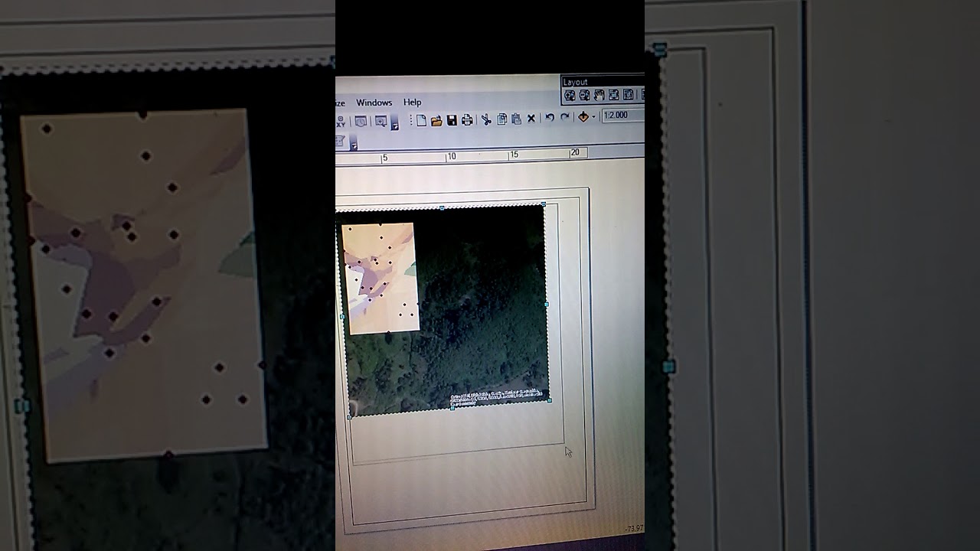Viewport: 980px width, 551px height.
Task: Open the Help menu
Action: click(x=413, y=103)
